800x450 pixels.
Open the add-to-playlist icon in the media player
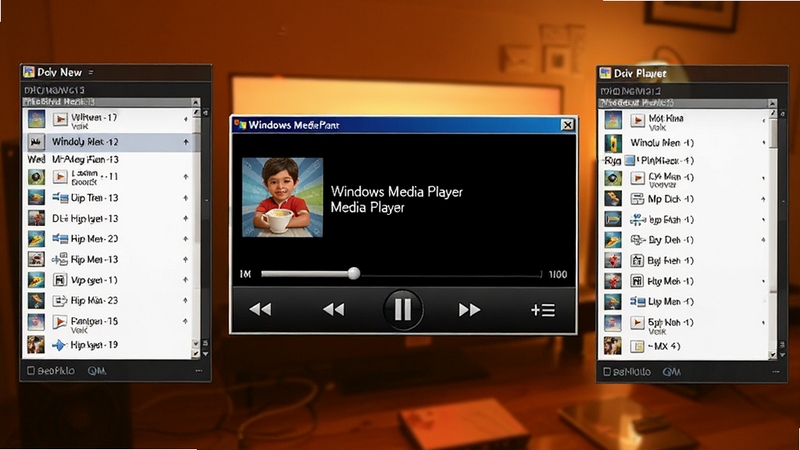coord(542,310)
